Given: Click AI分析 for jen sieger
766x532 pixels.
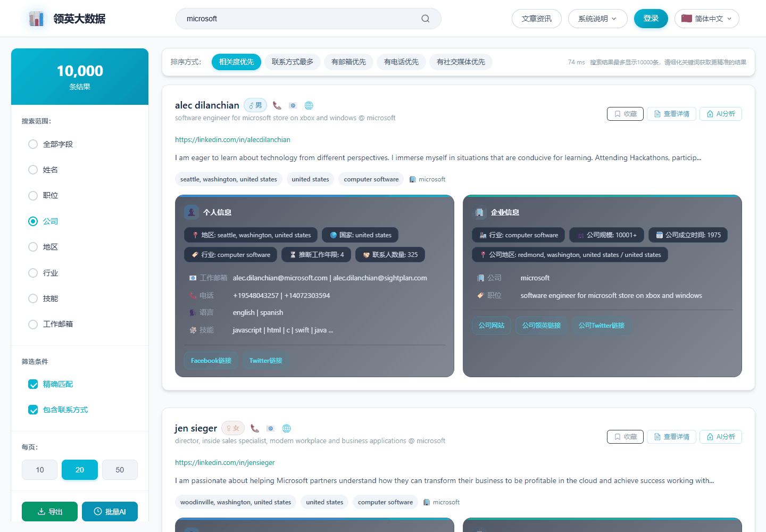Looking at the screenshot, I should tap(721, 437).
